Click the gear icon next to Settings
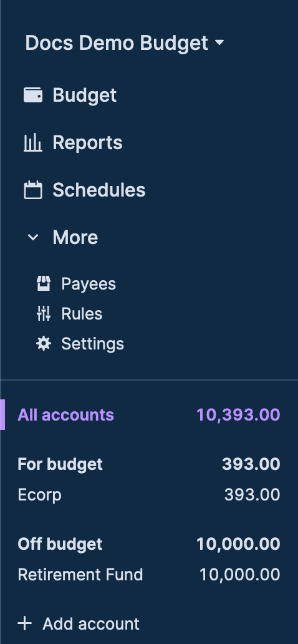This screenshot has width=298, height=644. click(x=44, y=344)
